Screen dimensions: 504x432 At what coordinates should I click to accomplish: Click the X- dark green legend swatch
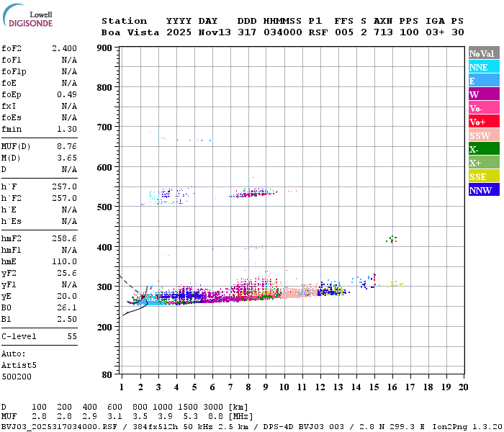tap(484, 149)
